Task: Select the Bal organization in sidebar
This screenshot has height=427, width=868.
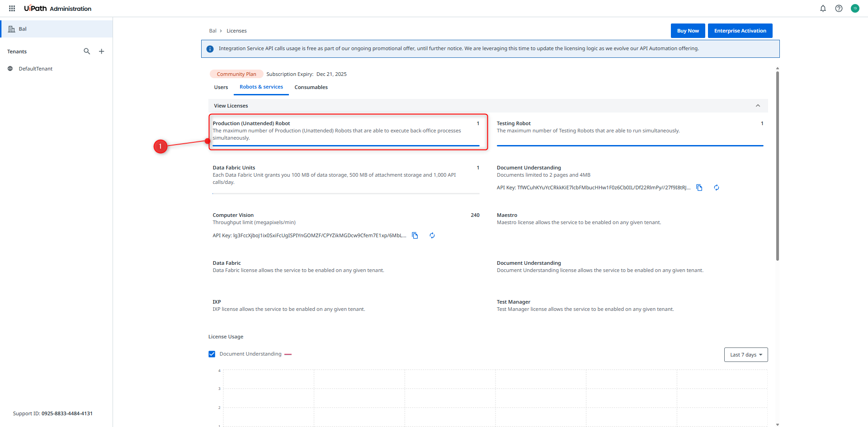Action: 57,29
